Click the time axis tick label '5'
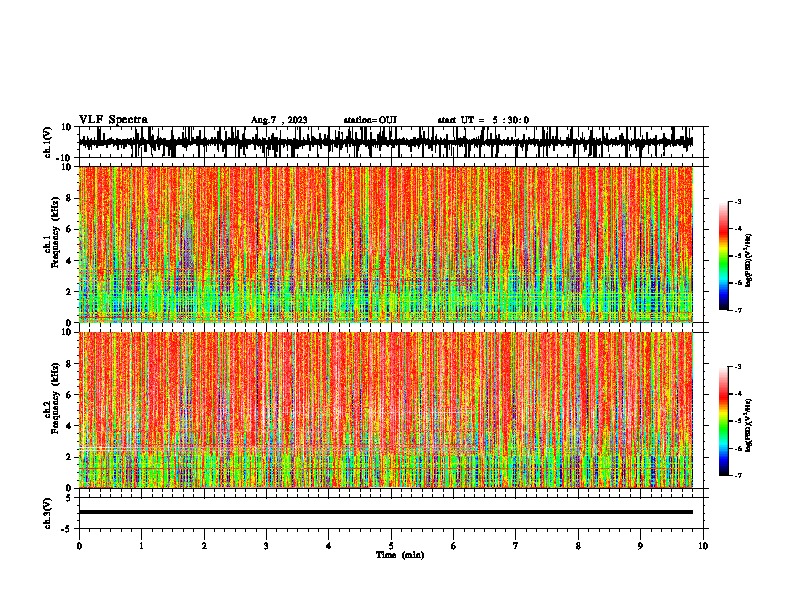This screenshot has height=612, width=792. point(391,546)
